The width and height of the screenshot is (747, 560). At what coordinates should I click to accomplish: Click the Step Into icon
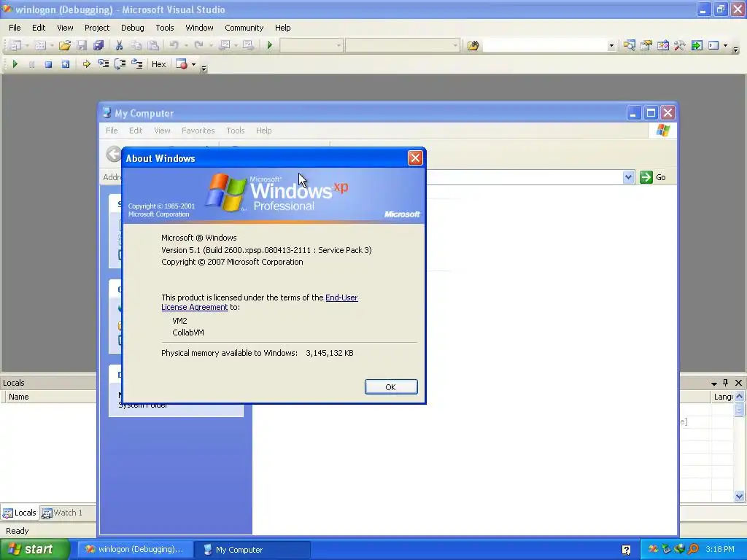103,64
